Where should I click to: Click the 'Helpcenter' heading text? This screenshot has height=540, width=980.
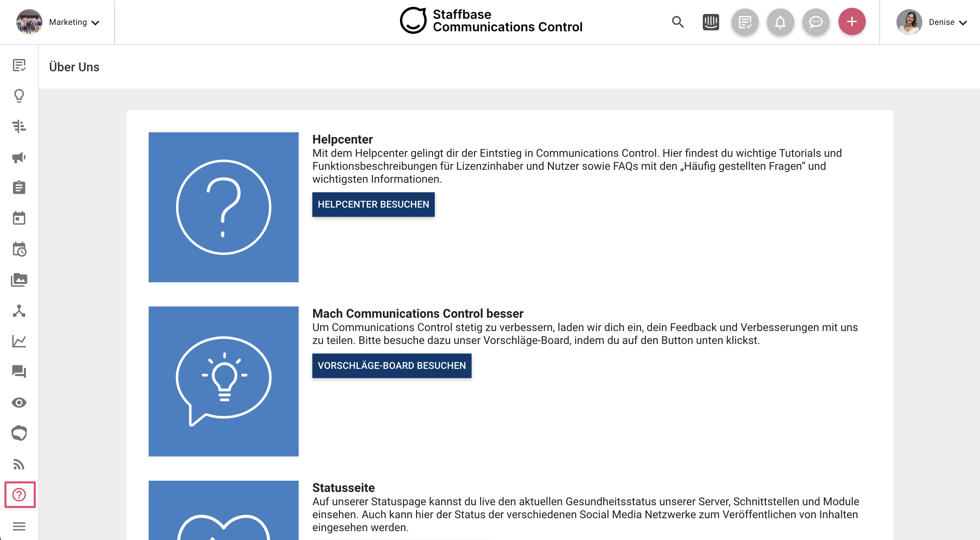(342, 139)
